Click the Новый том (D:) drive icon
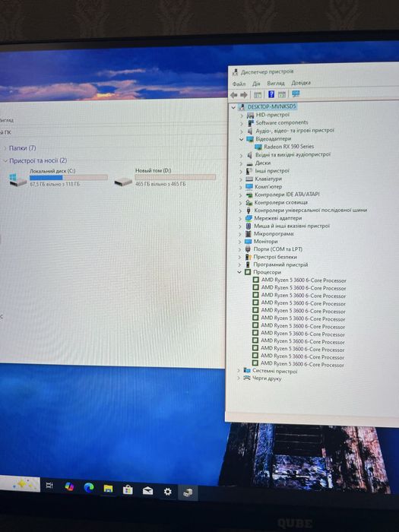The width and height of the screenshot is (399, 532). (x=123, y=182)
